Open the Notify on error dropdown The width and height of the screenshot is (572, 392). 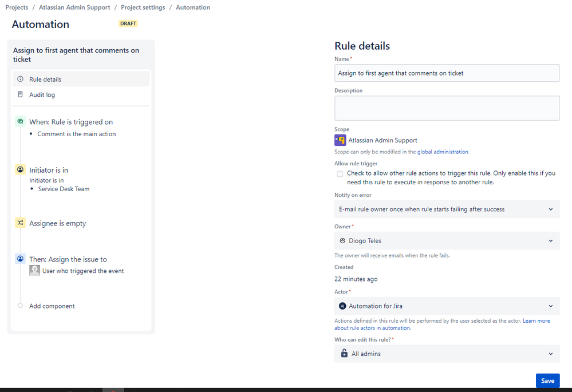click(550, 209)
